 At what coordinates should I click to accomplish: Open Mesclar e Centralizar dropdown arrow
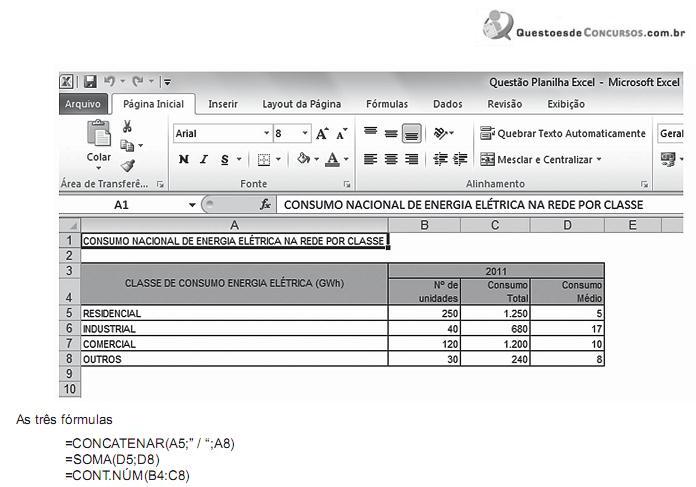[x=599, y=159]
